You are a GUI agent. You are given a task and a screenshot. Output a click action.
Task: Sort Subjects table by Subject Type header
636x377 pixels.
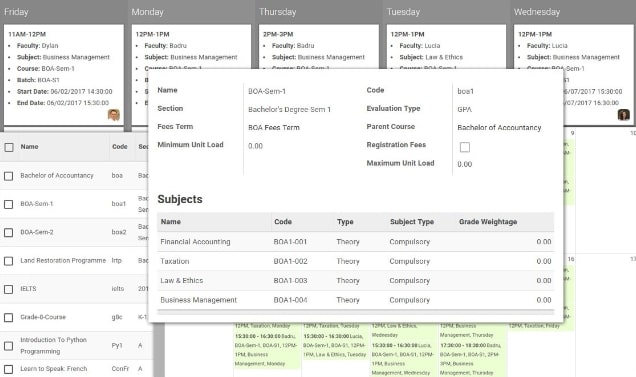click(x=412, y=222)
